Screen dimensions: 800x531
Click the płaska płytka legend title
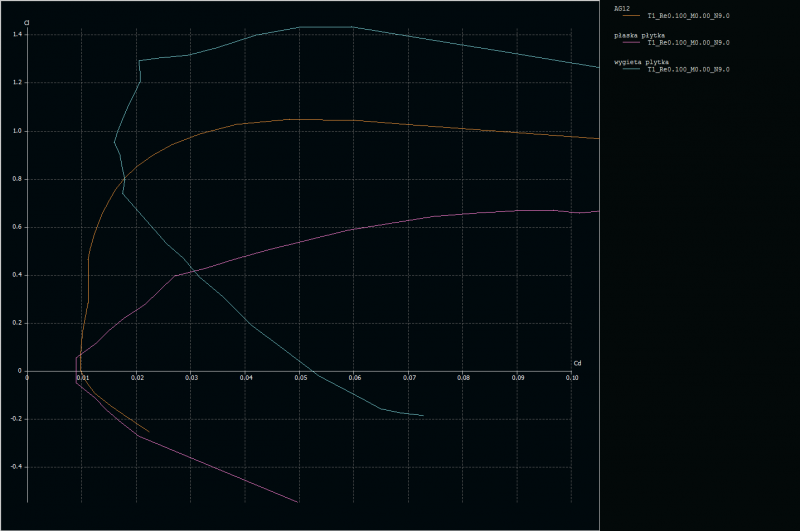641,35
